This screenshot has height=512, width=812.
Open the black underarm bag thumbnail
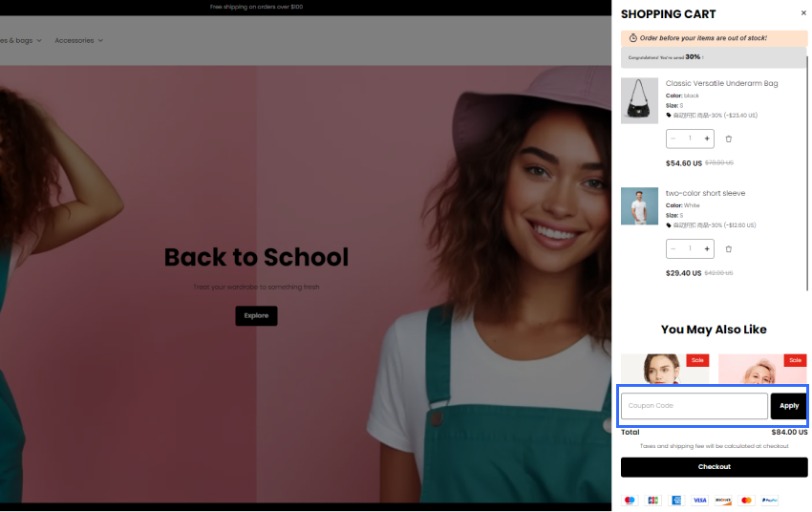pos(639,100)
